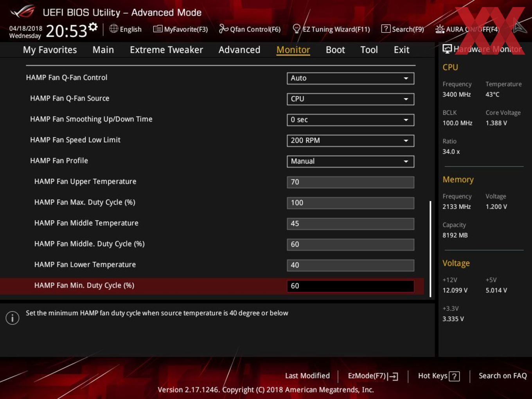Expand the HAMP Fan Profile dropdown
Image resolution: width=532 pixels, height=399 pixels.
350,161
